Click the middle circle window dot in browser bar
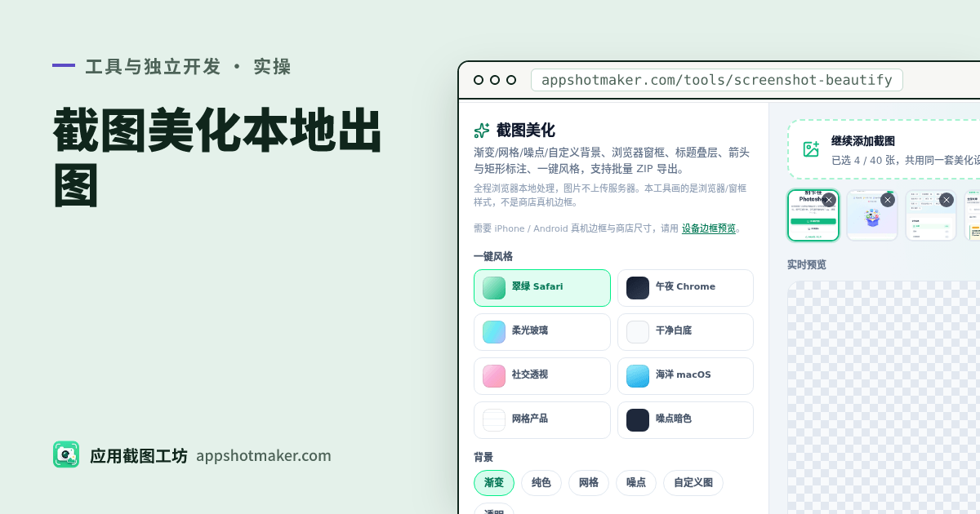 click(x=495, y=80)
